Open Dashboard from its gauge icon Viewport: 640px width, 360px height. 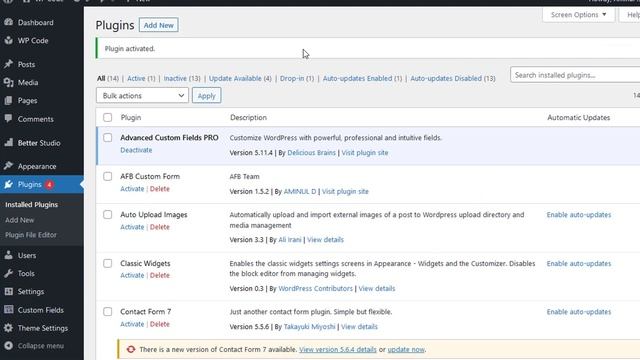(9, 22)
